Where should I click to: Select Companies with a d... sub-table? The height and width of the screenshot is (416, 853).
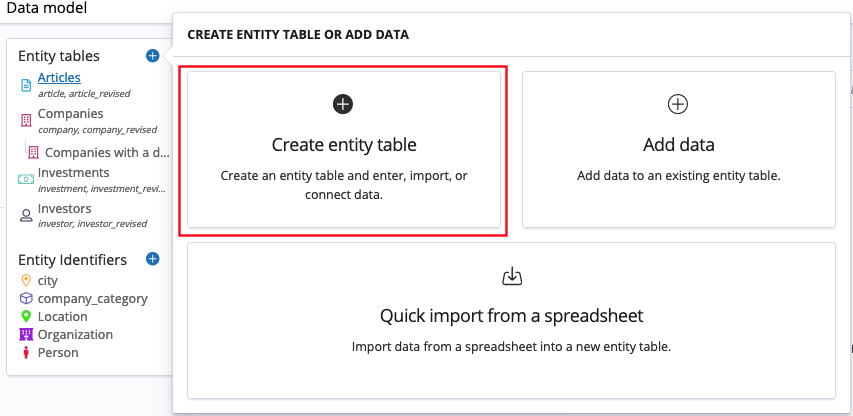(106, 153)
